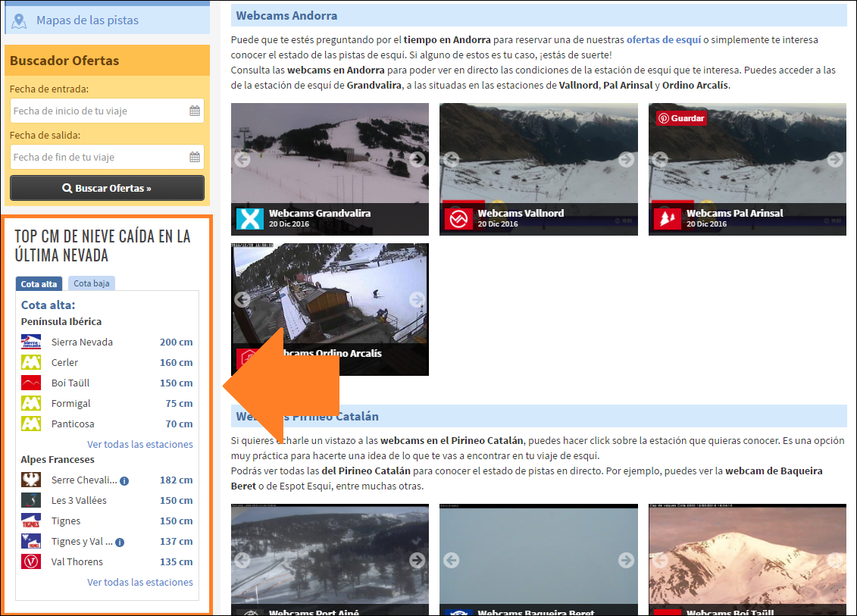
Task: Show next Baqueira Beret webcam image
Action: [x=627, y=560]
